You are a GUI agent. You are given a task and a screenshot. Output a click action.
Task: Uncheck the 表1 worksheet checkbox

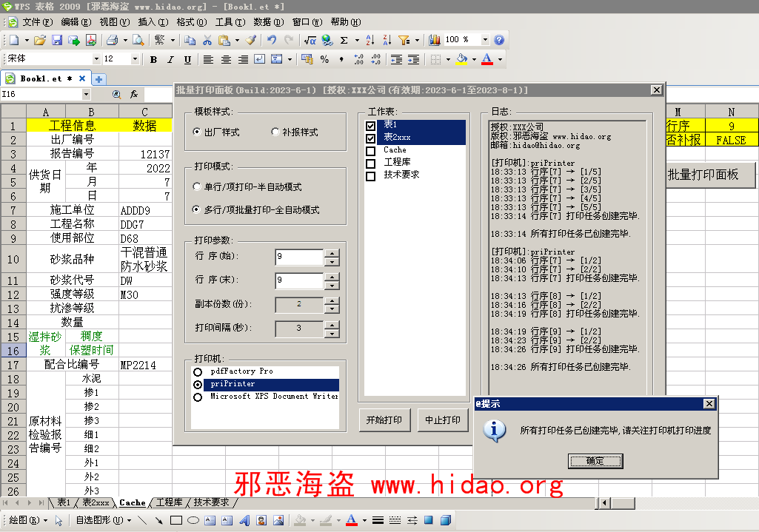(370, 126)
